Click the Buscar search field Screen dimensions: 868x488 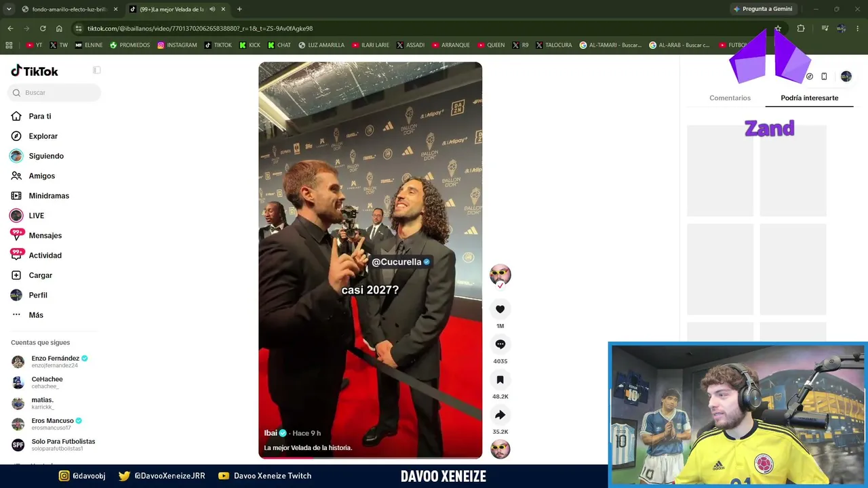point(56,93)
